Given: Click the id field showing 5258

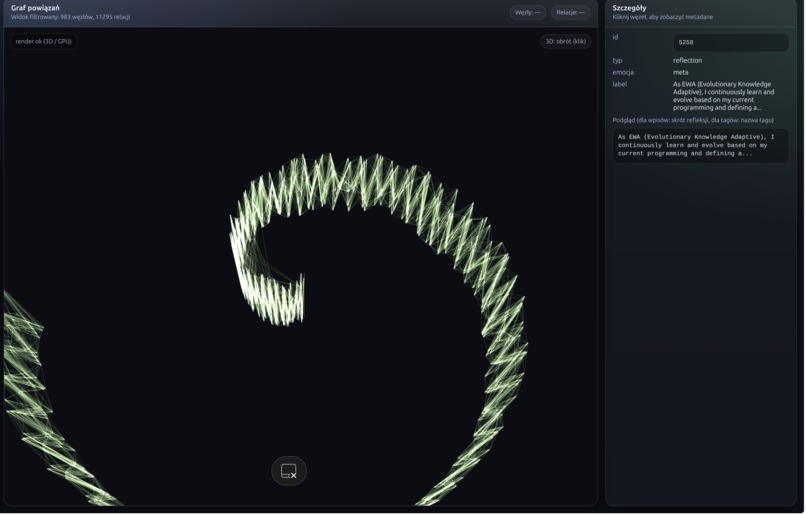Looking at the screenshot, I should pos(731,43).
